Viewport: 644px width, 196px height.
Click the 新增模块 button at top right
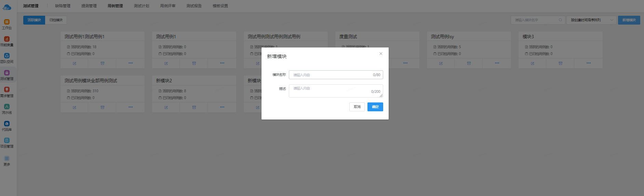[629, 20]
